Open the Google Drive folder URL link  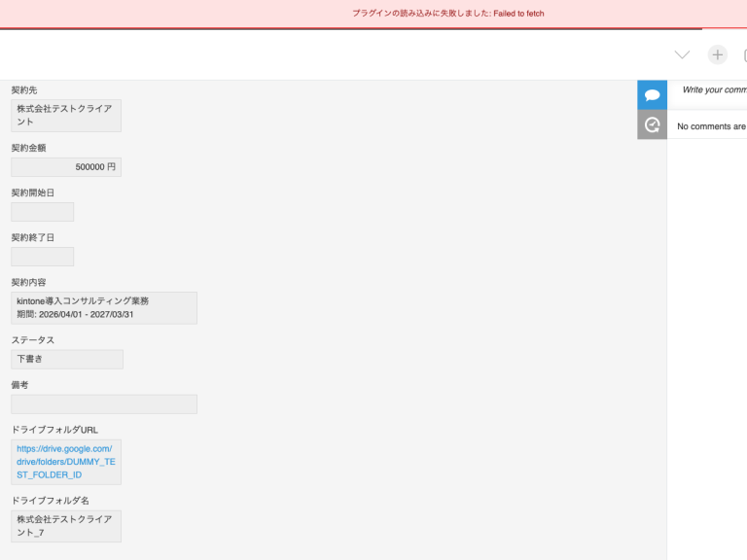pyautogui.click(x=65, y=462)
